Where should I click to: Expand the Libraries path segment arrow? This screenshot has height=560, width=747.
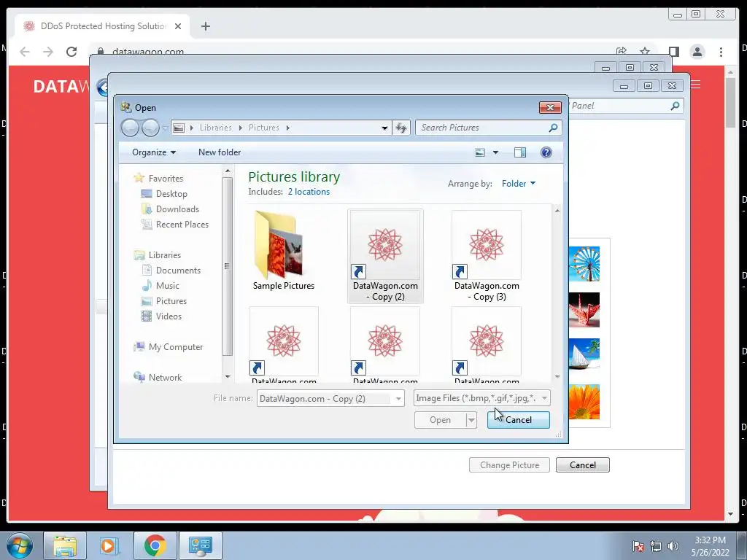(x=241, y=128)
